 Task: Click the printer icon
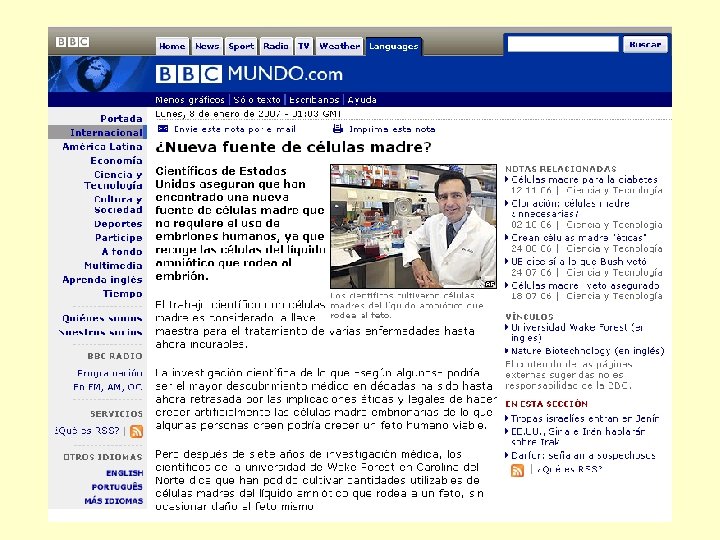point(338,129)
